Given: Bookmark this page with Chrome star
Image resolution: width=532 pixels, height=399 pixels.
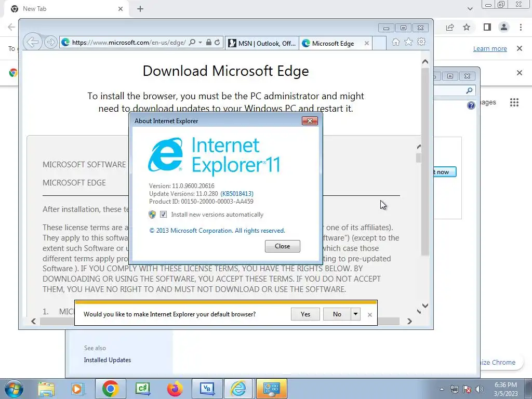Looking at the screenshot, I should [x=467, y=27].
